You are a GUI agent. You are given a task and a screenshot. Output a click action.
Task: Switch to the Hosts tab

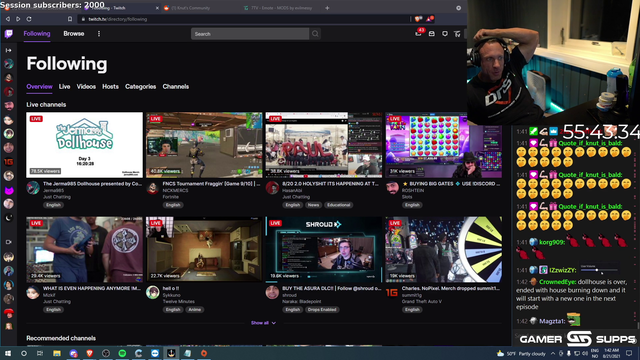pos(110,87)
